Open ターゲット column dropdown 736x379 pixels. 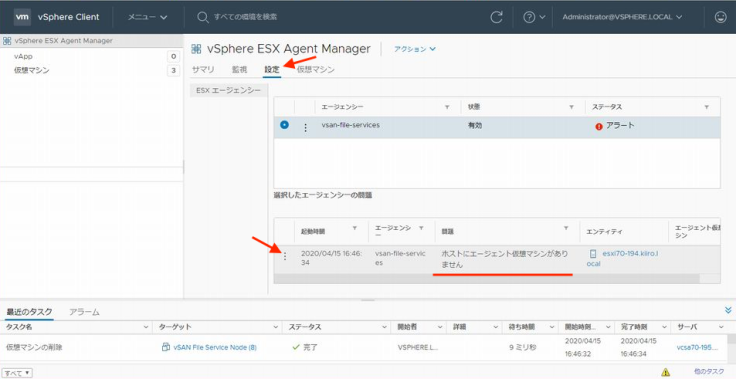pos(275,327)
